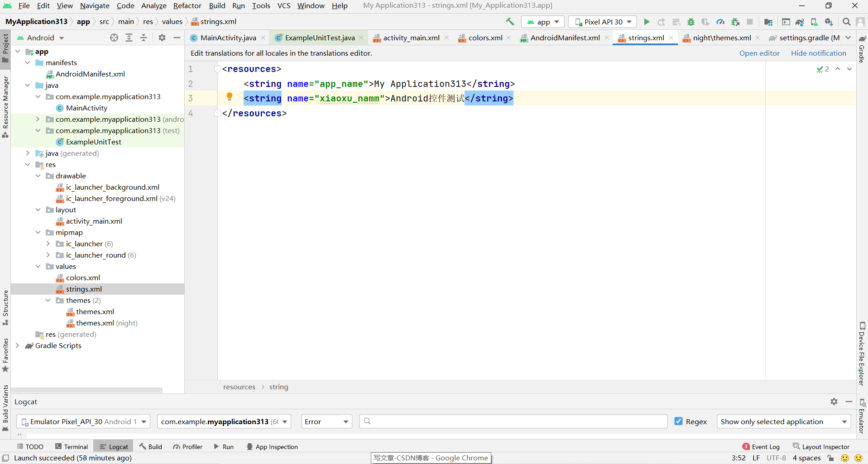The width and height of the screenshot is (868, 464).
Task: Click Expand All icon in Project panel
Action: tap(129, 38)
